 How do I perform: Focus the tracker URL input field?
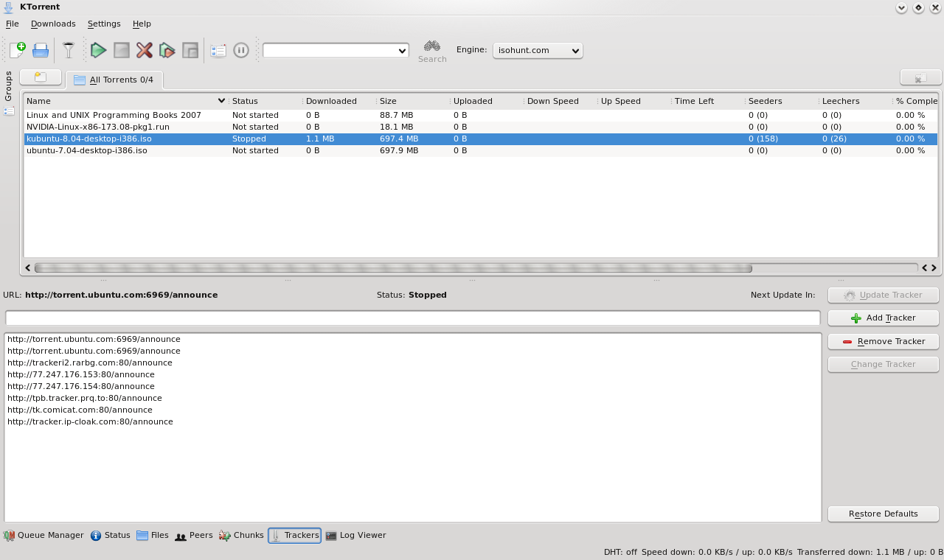point(412,318)
